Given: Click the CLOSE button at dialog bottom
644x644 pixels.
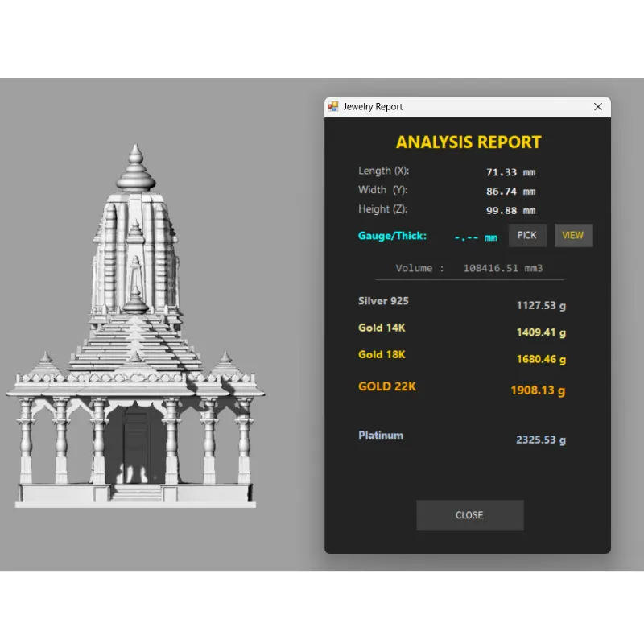Looking at the screenshot, I should pyautogui.click(x=469, y=515).
